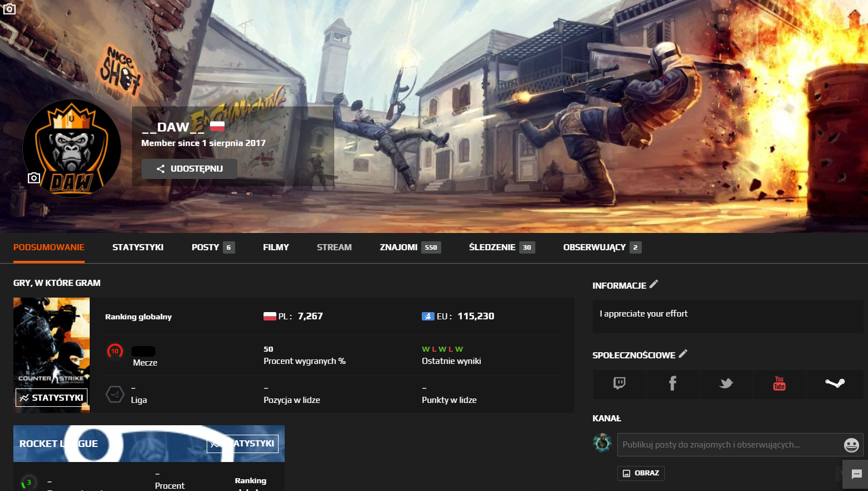
Task: Click the Polish flag next to username
Action: point(217,127)
